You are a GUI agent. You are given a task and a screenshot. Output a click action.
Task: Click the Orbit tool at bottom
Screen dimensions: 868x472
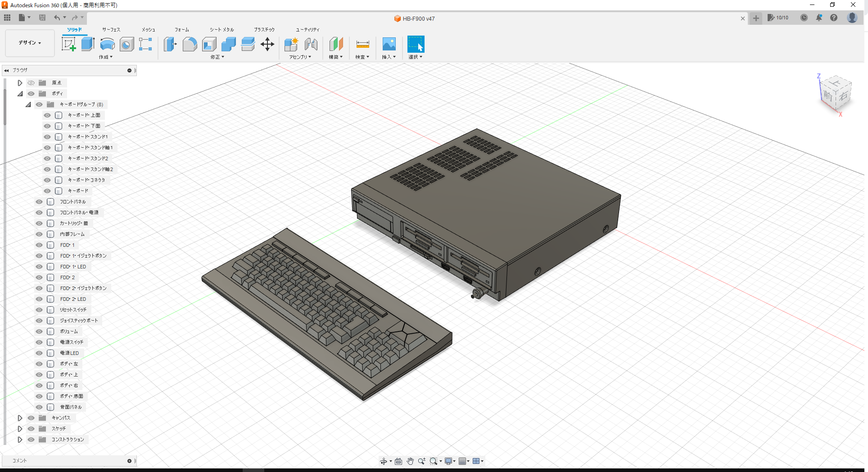(x=384, y=461)
